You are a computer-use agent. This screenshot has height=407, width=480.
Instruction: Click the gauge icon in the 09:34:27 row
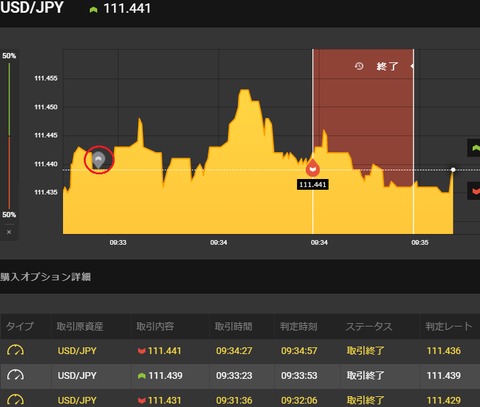coord(15,350)
